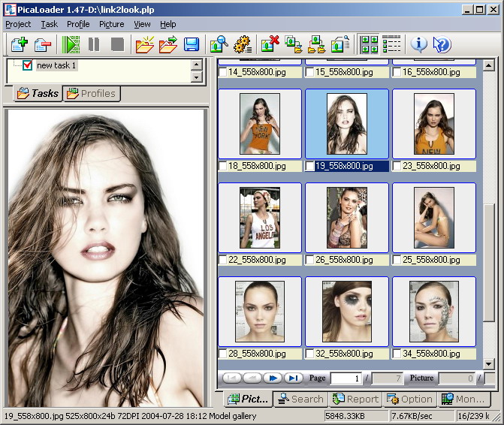
Task: Go to the next page of pictures
Action: click(273, 378)
